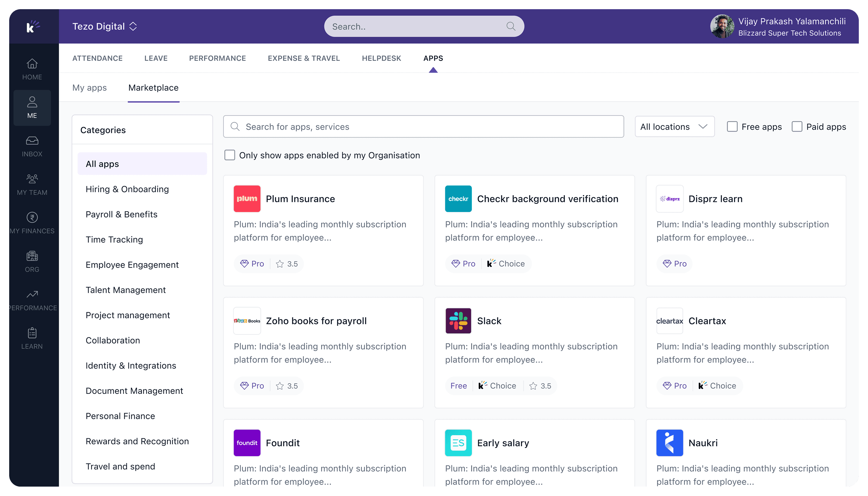Open Vijay Prakash Yalamanchili profile menu
This screenshot has width=868, height=496.
[778, 27]
